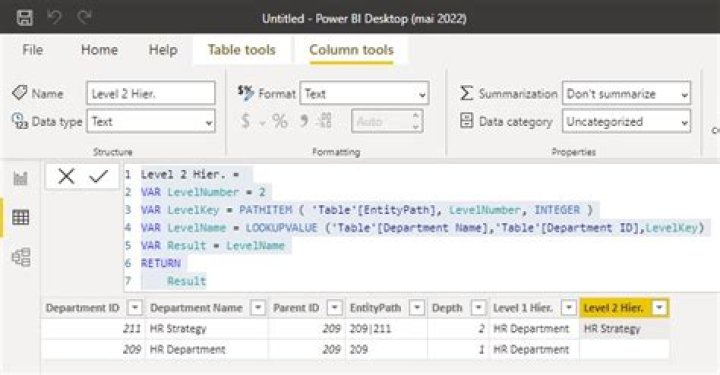Expand the currency format arrow
This screenshot has height=375, width=720.
262,122
